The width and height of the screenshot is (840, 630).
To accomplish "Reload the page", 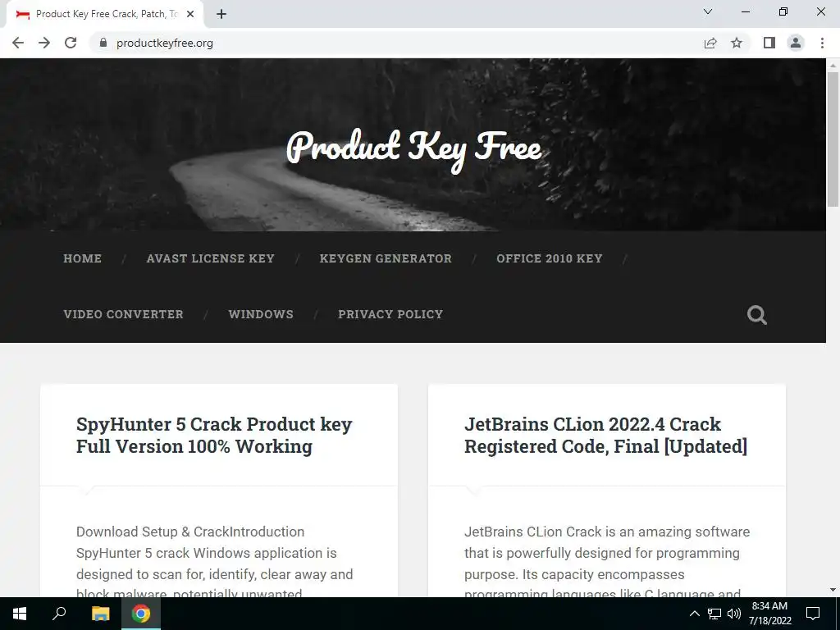I will tap(71, 43).
